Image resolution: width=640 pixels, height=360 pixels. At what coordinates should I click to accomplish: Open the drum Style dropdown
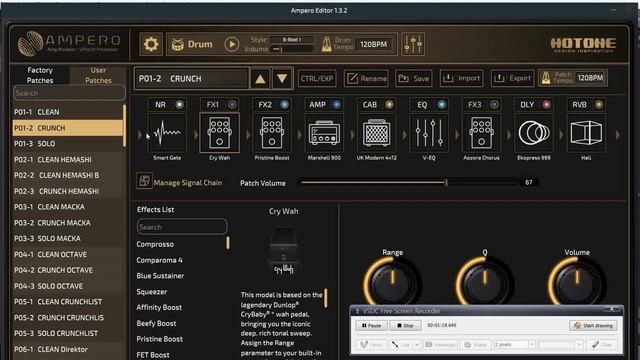pyautogui.click(x=292, y=40)
